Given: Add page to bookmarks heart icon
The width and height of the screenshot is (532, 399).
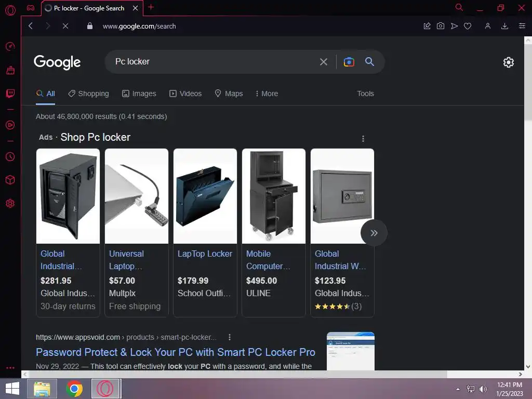Looking at the screenshot, I should 468,26.
